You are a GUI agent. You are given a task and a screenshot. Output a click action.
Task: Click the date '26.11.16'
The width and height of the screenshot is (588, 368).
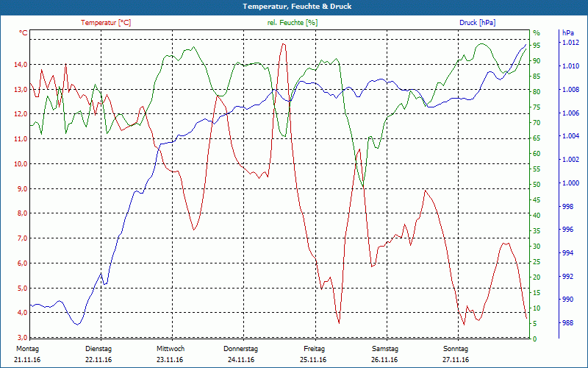pos(384,360)
